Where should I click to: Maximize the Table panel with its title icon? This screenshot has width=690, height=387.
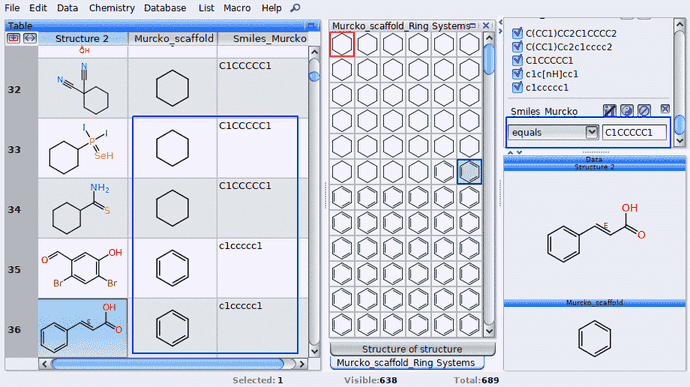[312, 26]
